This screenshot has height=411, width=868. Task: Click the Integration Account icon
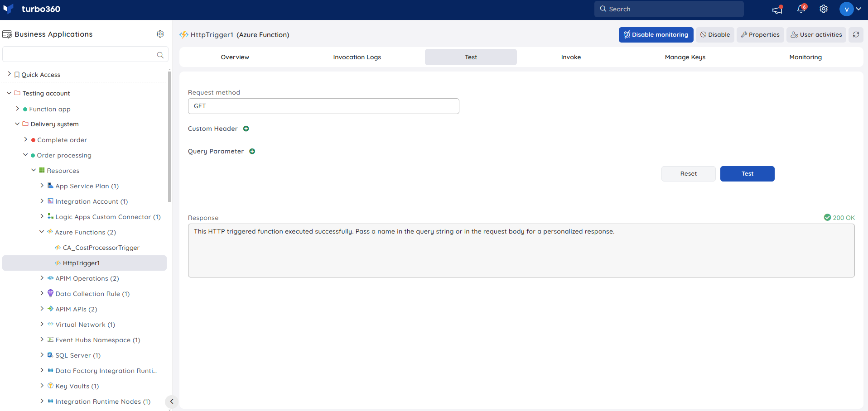coord(50,201)
